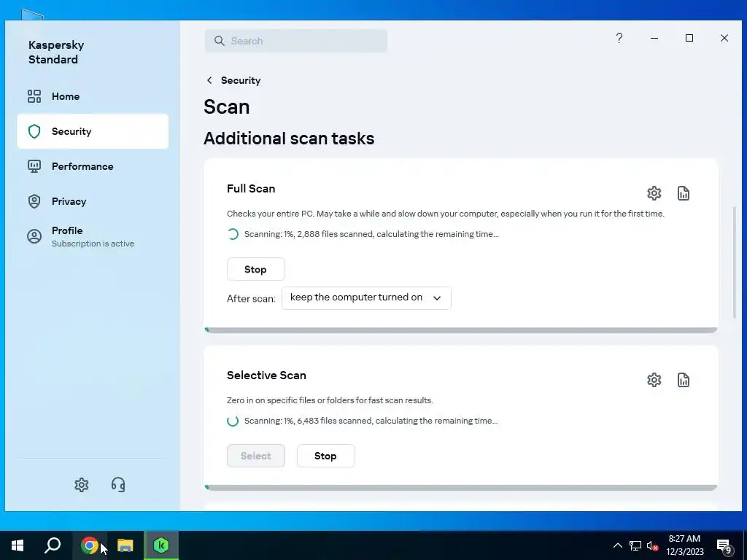Expand the After scan dropdown

click(366, 298)
